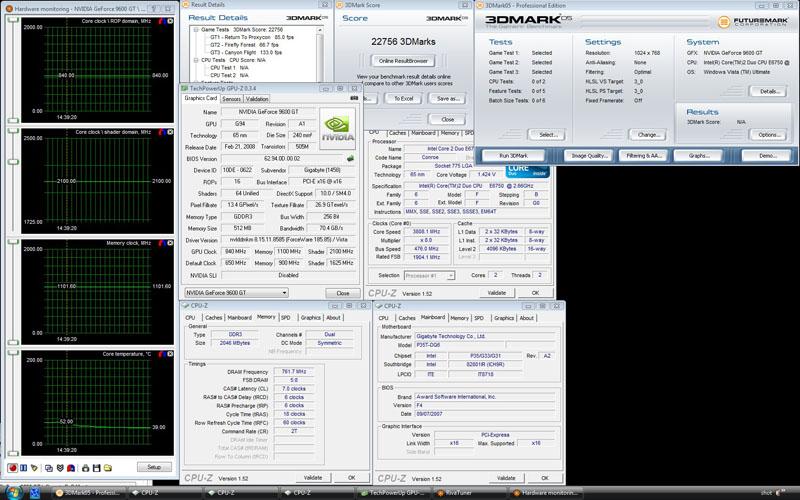
Task: Click the Save as button in 3DMark Score
Action: pyautogui.click(x=447, y=98)
